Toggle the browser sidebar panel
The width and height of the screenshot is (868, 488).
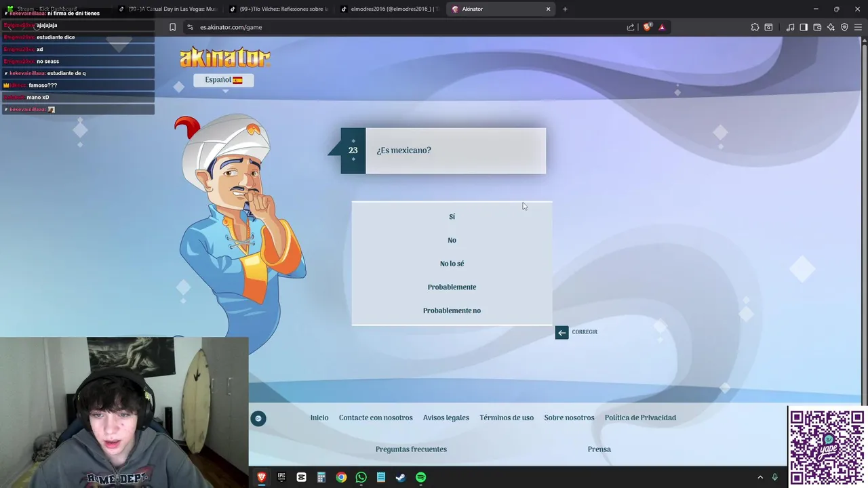pos(804,27)
